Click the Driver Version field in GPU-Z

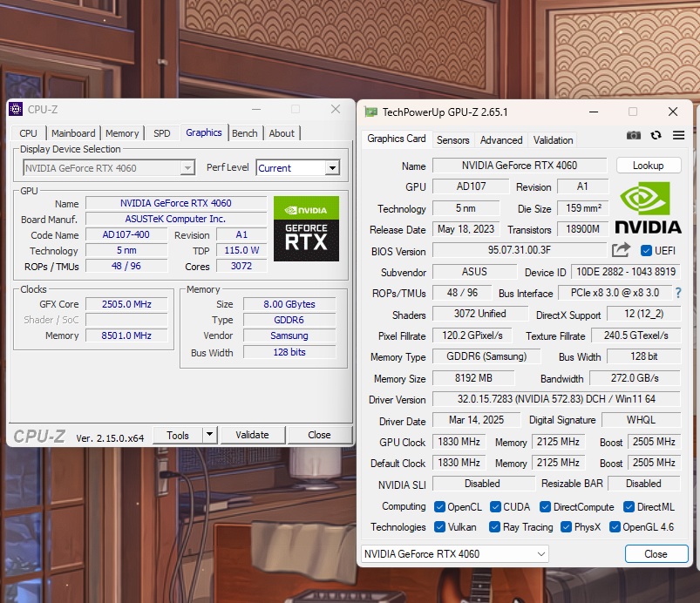pos(556,399)
